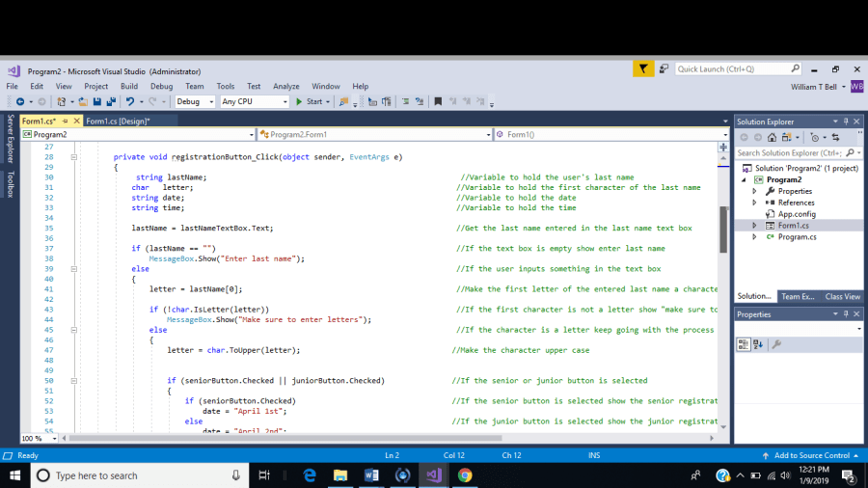Toggle a bookmark with the Bookmark icon
The height and width of the screenshot is (488, 868).
[x=438, y=102]
